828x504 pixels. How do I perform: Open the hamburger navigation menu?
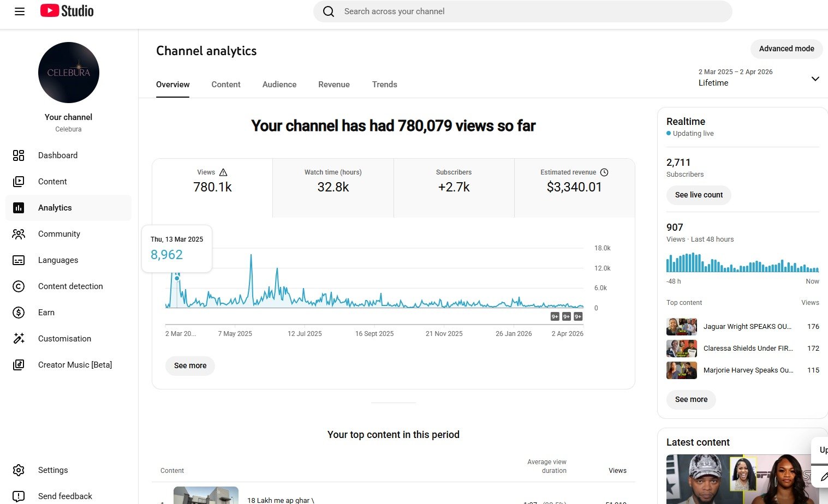point(20,11)
